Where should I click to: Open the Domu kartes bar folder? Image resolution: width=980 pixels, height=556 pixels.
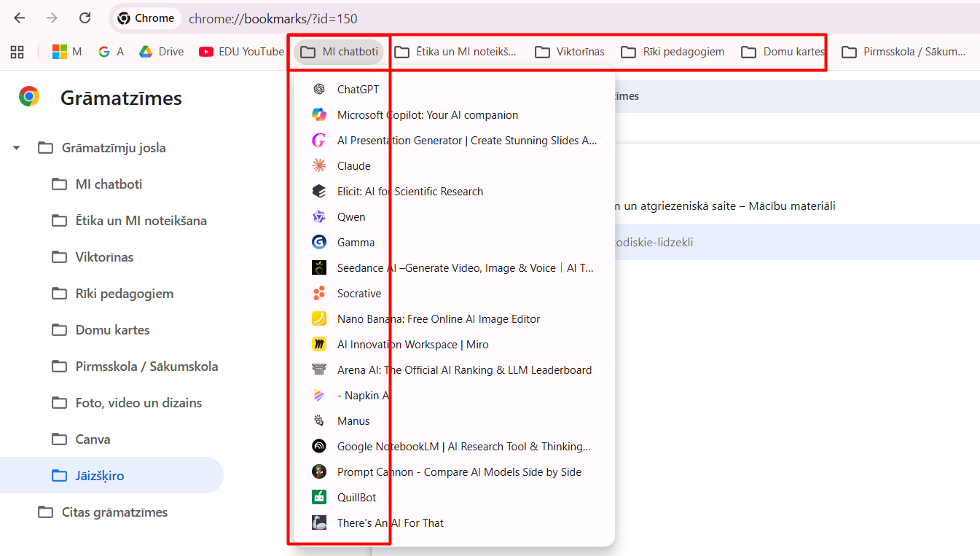783,52
